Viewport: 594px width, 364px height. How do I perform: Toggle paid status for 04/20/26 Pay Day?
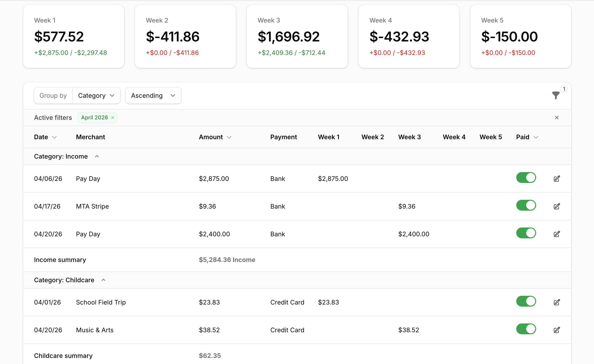(526, 233)
